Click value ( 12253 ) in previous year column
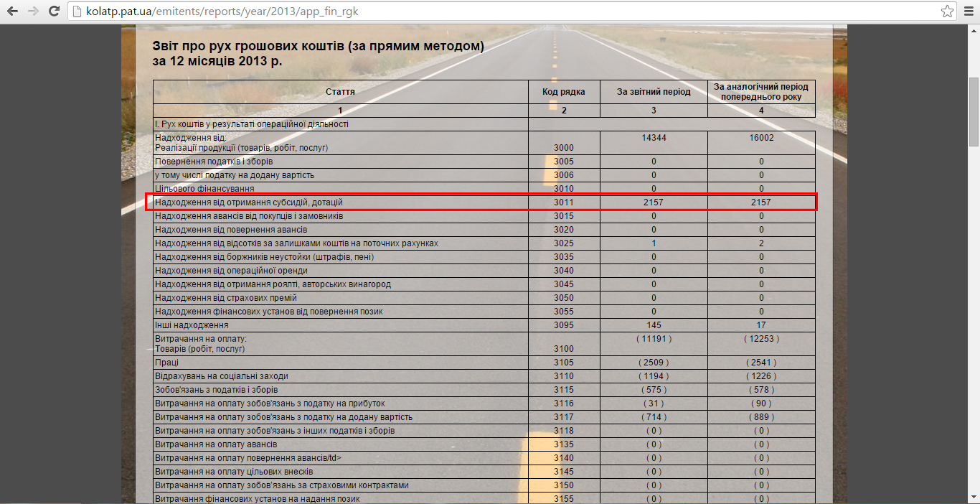The image size is (980, 504). click(761, 338)
